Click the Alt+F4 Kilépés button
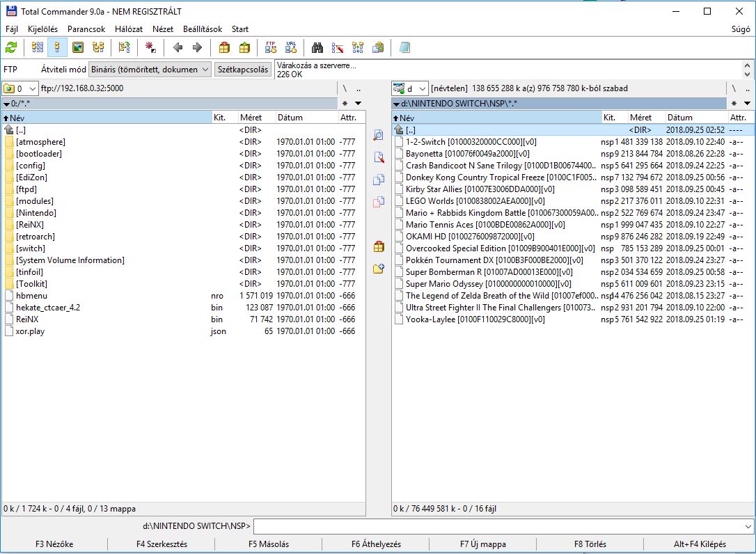This screenshot has height=554, width=756. click(x=700, y=544)
